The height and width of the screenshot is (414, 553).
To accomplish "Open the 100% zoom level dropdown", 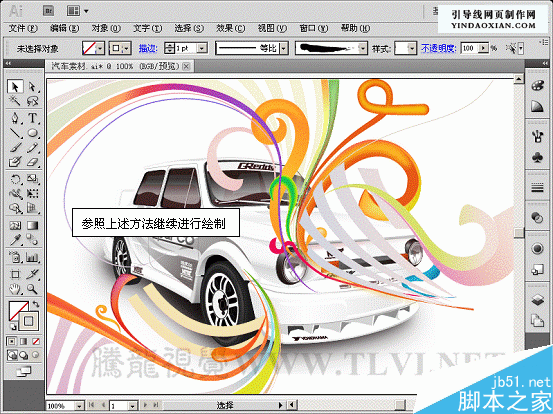I will click(80, 406).
